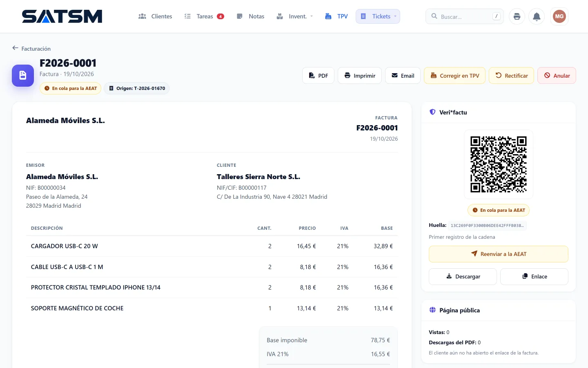Focus the Buscar search field
Viewport: 588px width, 368px height.
[x=465, y=16]
